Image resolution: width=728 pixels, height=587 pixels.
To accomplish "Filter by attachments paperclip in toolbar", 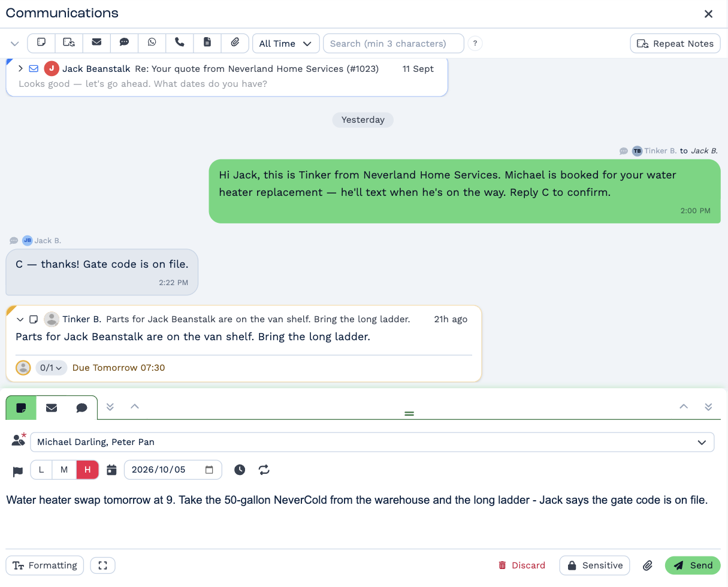I will [235, 43].
